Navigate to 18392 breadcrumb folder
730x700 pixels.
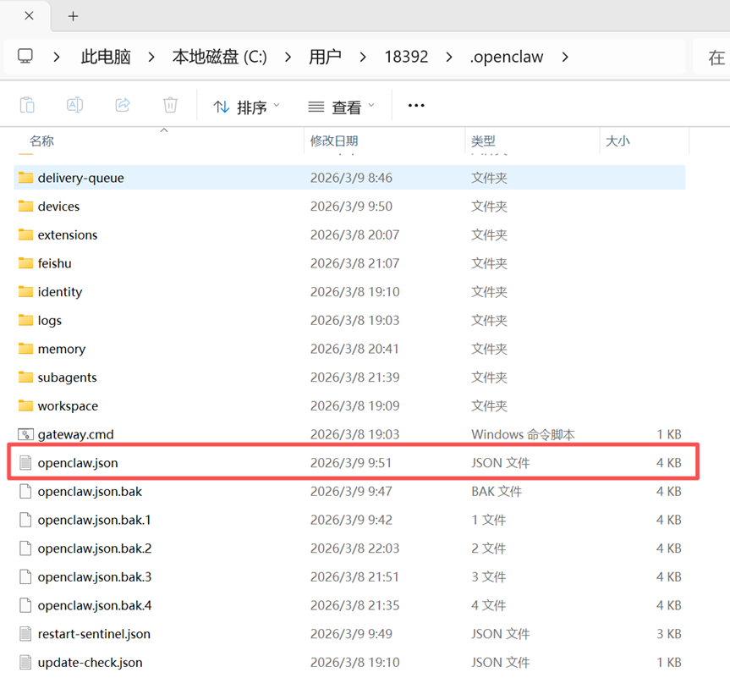(406, 57)
